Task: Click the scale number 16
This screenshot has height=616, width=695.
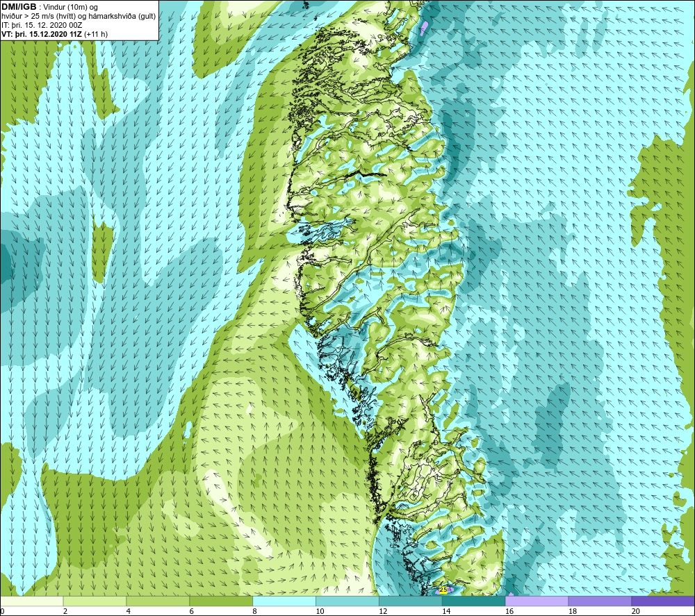Action: [509, 611]
